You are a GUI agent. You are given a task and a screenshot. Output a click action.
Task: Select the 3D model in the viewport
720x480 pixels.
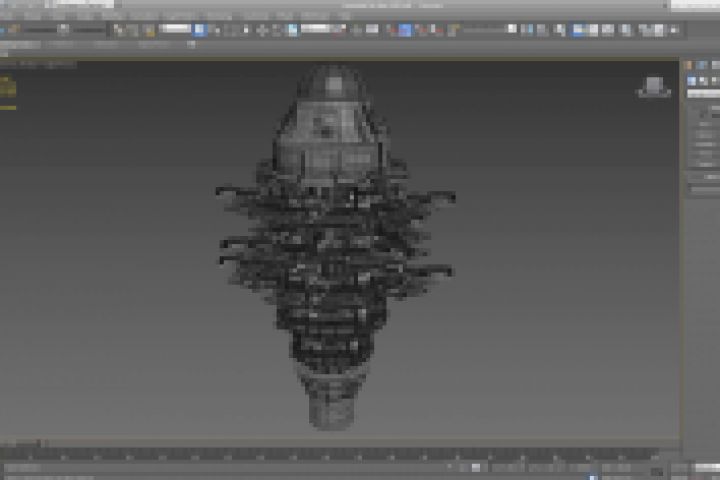click(335, 248)
